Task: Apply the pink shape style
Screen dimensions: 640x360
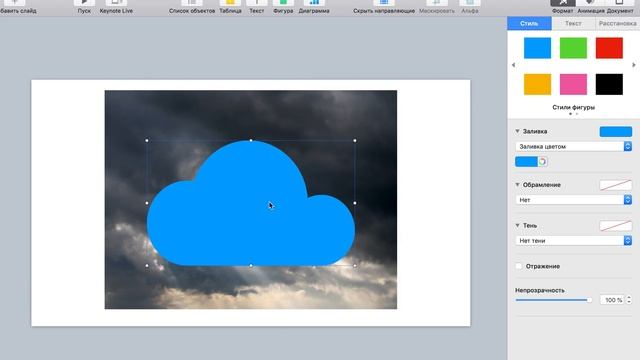Action: [x=573, y=84]
